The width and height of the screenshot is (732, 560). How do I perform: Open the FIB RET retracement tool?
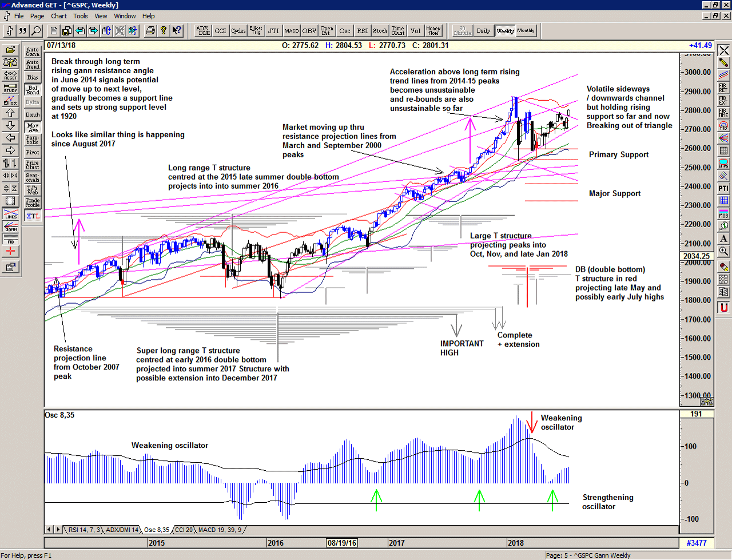(723, 88)
